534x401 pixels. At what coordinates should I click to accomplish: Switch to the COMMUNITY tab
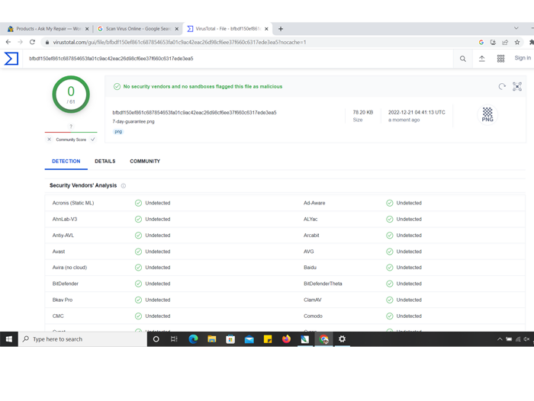pos(145,161)
